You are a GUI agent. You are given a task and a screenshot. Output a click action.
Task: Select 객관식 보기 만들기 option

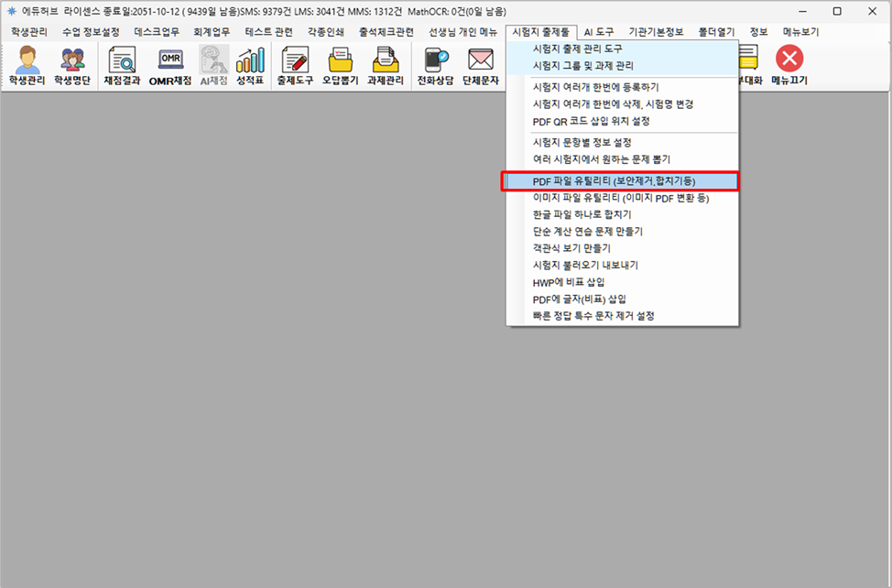click(x=571, y=248)
